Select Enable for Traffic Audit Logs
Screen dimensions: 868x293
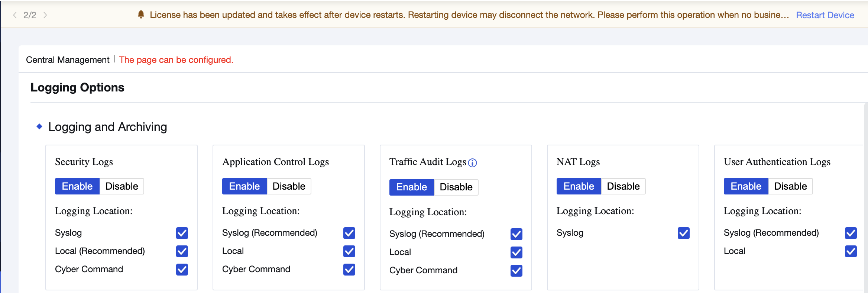click(411, 187)
